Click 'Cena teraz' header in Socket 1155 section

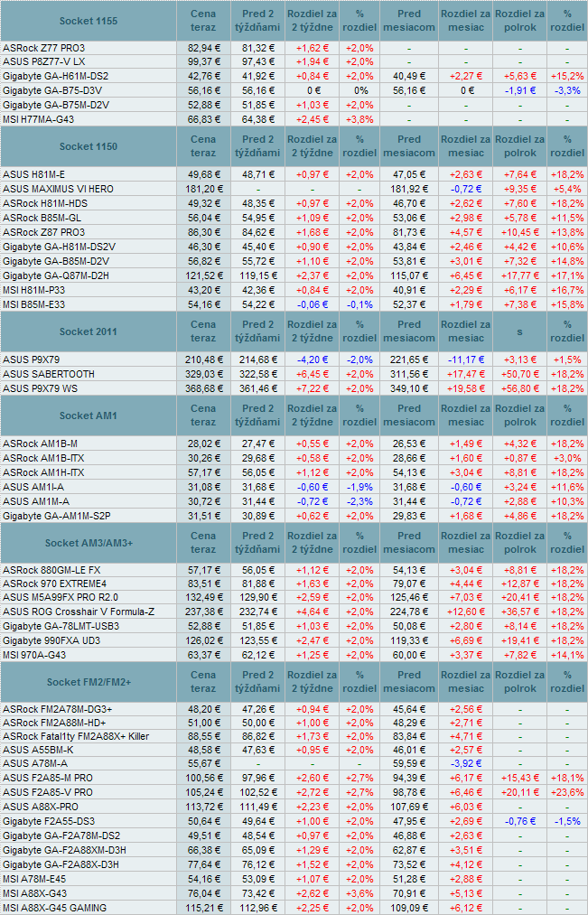tap(203, 21)
